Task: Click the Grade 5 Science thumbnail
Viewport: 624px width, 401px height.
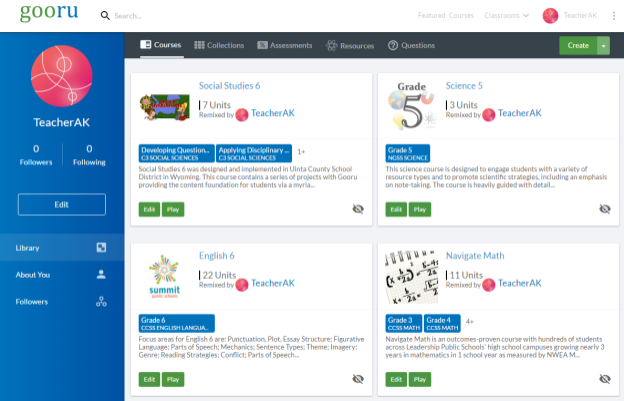Action: (x=411, y=106)
